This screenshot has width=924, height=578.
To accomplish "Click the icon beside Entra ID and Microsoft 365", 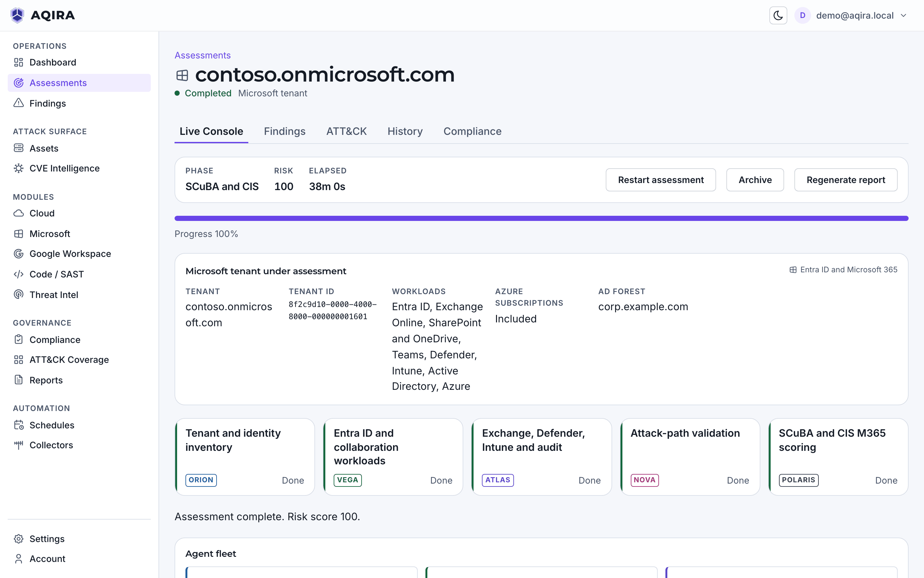I will pyautogui.click(x=793, y=270).
